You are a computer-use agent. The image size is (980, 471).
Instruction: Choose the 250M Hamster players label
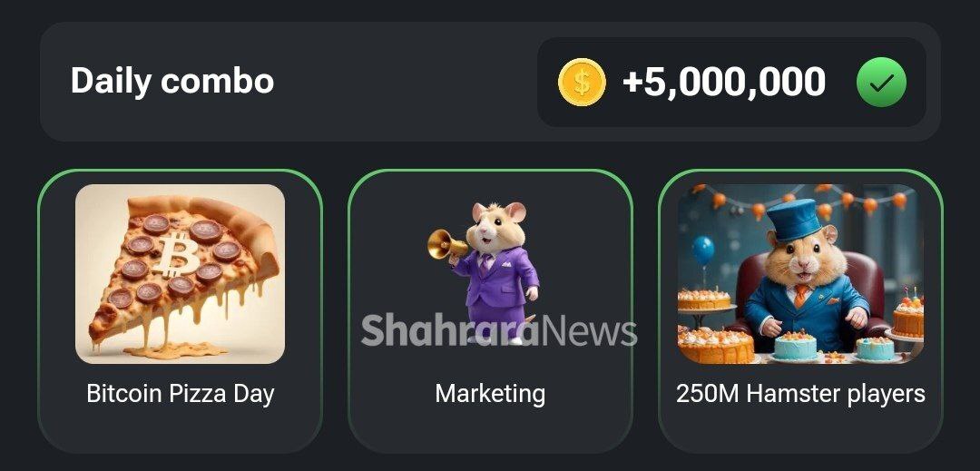[x=800, y=394]
